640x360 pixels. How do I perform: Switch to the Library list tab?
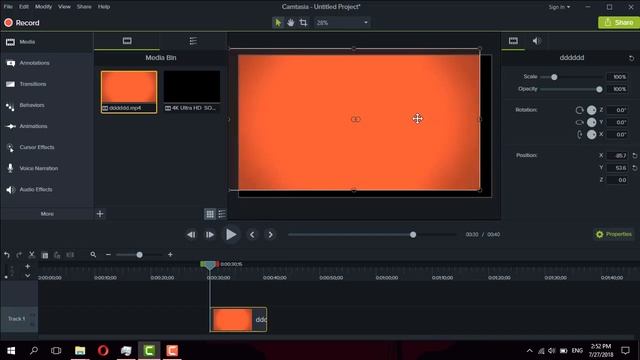193,41
